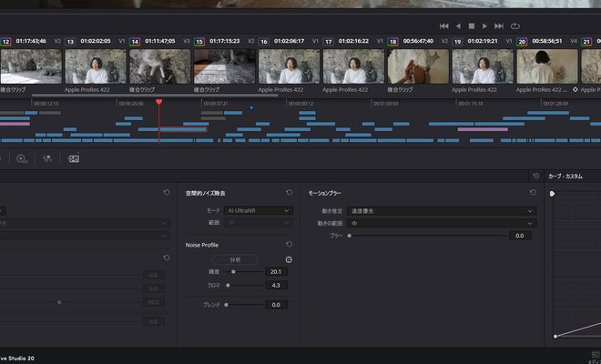Click the noise patch icon beside 分析
601x364 pixels.
click(x=289, y=259)
